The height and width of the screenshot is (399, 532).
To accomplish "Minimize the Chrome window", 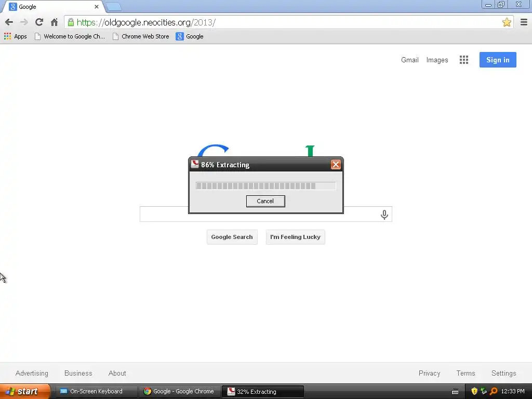I will coord(488,5).
